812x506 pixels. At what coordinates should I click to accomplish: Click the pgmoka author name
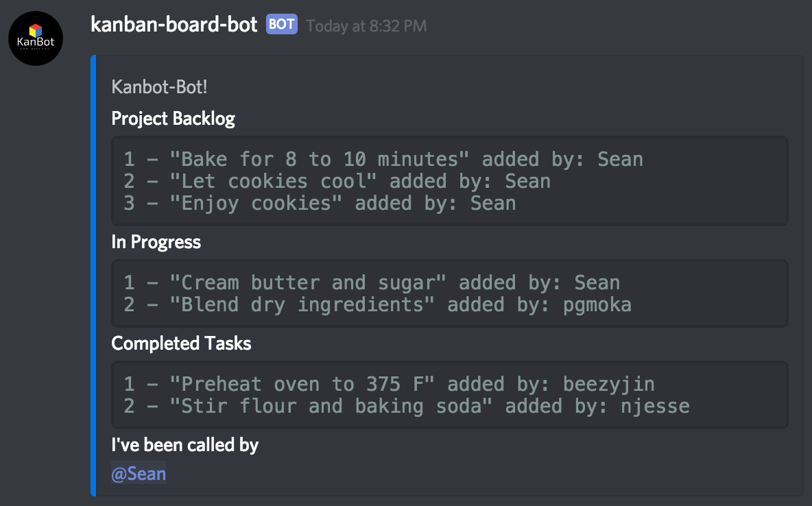(x=597, y=304)
